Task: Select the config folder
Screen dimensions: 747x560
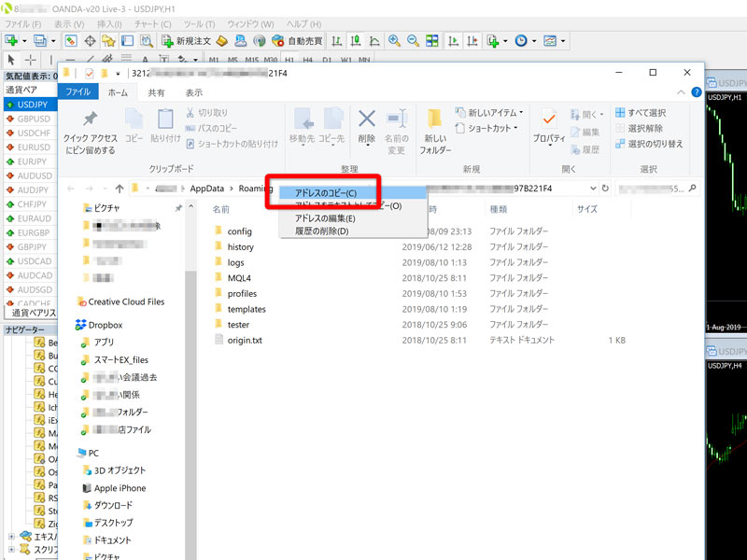Action: click(x=239, y=231)
